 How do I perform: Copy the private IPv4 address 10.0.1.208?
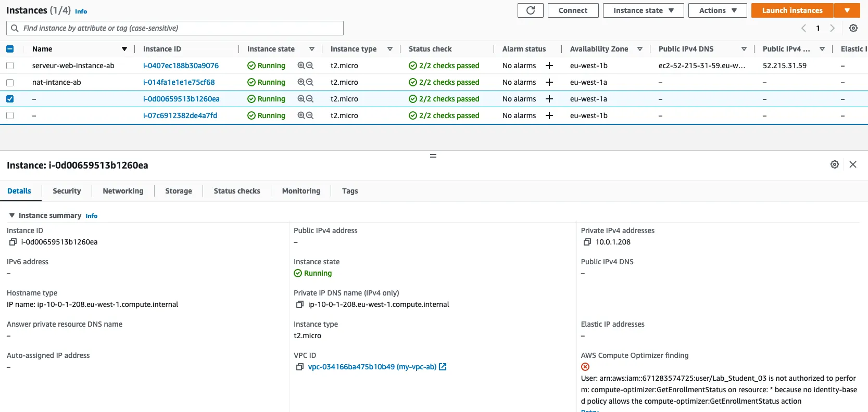pyautogui.click(x=587, y=242)
